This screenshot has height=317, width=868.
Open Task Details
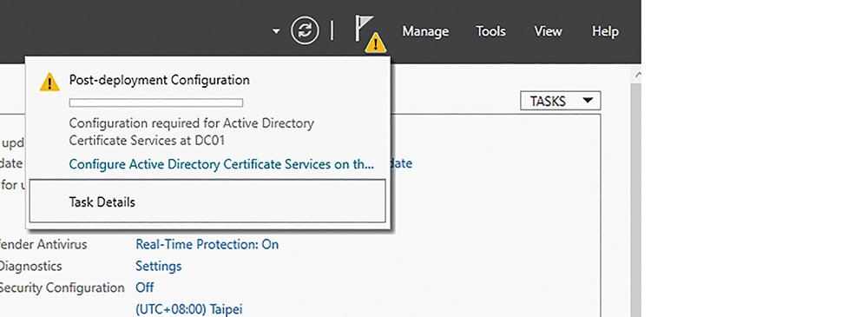(x=207, y=201)
